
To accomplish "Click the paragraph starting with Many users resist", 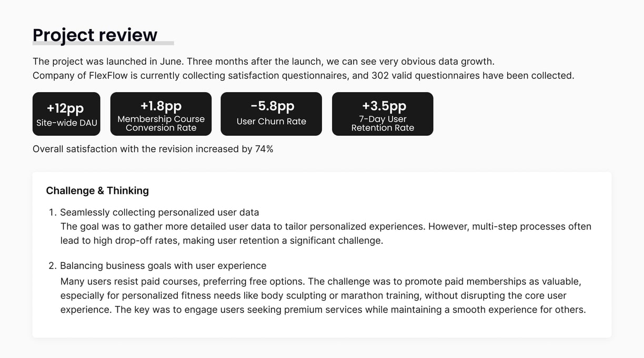I will (323, 295).
